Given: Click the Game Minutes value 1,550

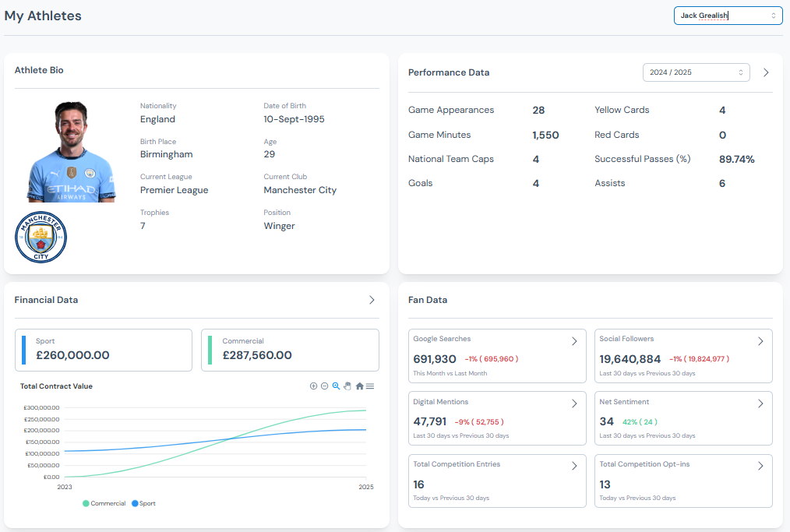Looking at the screenshot, I should pyautogui.click(x=545, y=135).
